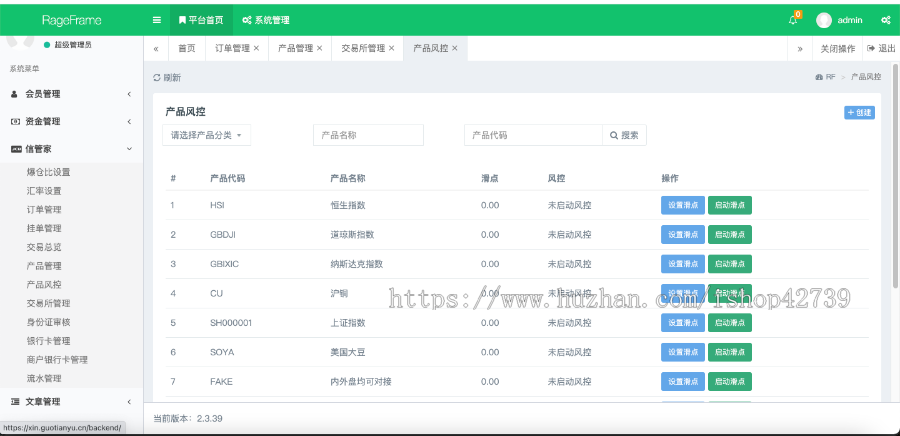Image resolution: width=900 pixels, height=436 pixels.
Task: Close the 订单管理 tab
Action: click(x=256, y=48)
